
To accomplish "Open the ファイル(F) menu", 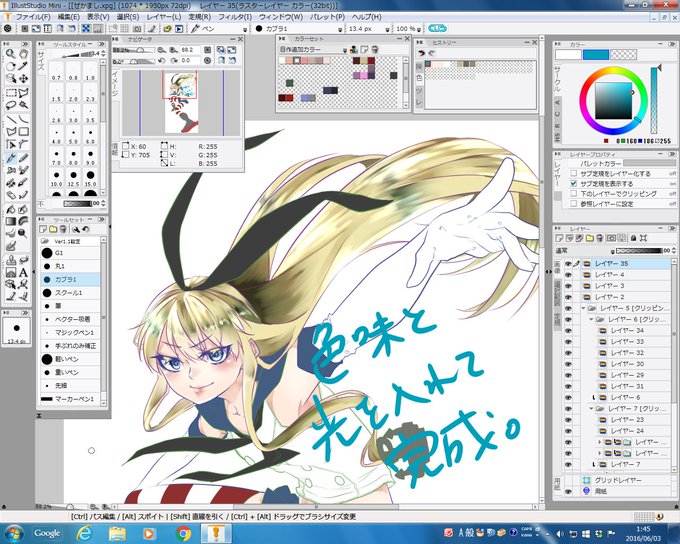I will pos(33,17).
